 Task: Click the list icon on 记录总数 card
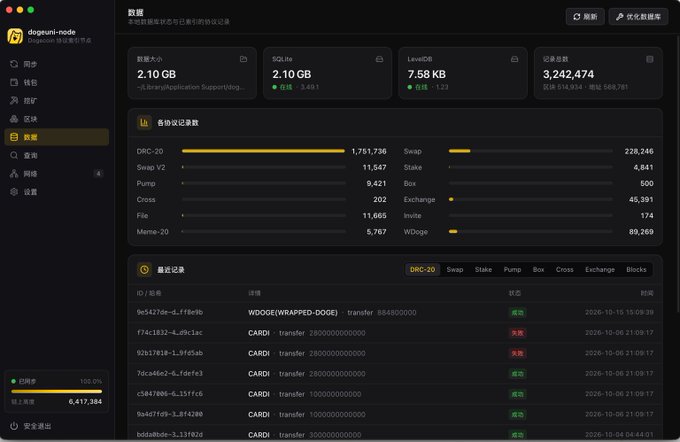pyautogui.click(x=650, y=59)
